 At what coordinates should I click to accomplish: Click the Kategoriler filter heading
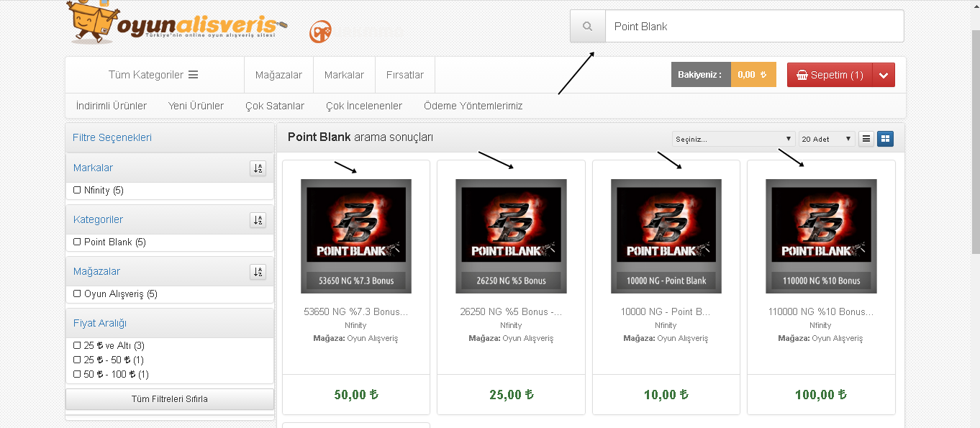(x=98, y=220)
